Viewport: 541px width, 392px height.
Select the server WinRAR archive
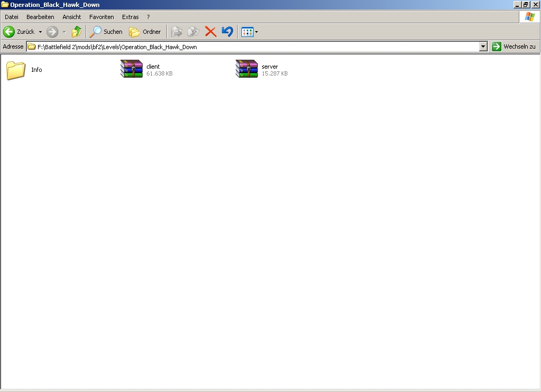tap(247, 69)
